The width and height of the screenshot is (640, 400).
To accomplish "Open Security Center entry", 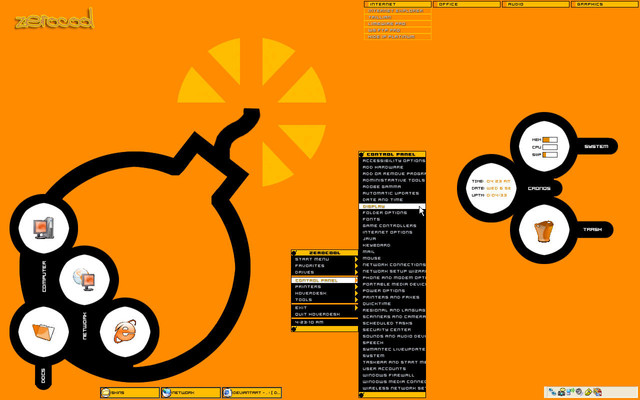I will pos(392,330).
